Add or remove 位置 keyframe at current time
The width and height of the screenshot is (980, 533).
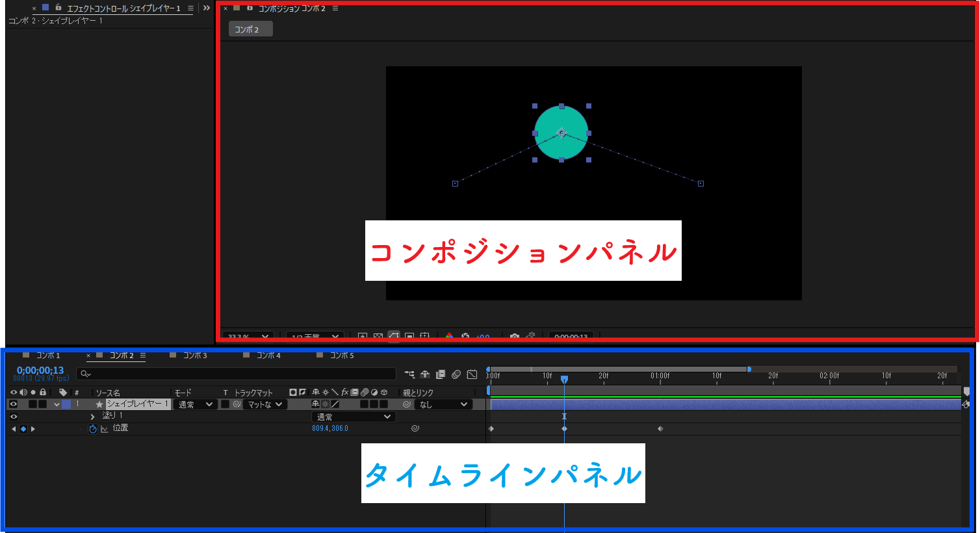coord(23,429)
